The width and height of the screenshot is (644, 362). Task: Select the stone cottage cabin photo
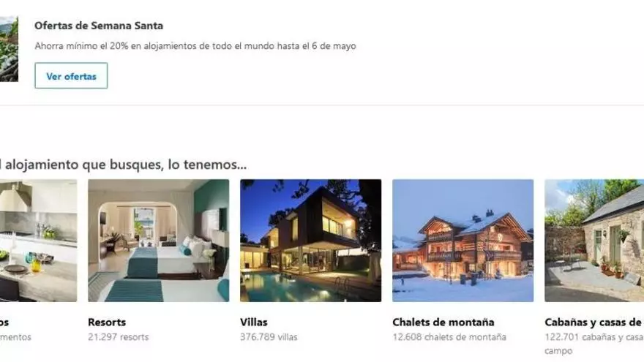[594, 241]
